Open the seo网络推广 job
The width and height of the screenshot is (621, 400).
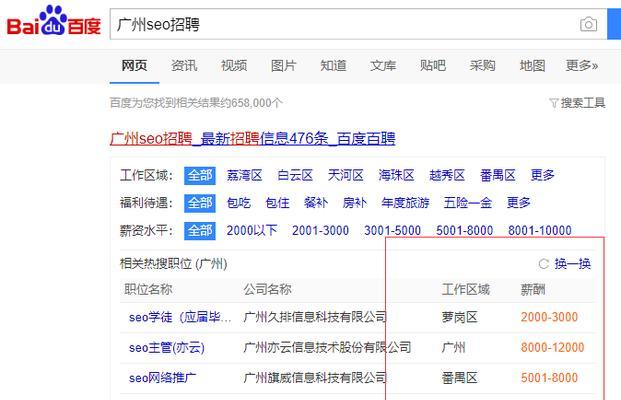162,378
